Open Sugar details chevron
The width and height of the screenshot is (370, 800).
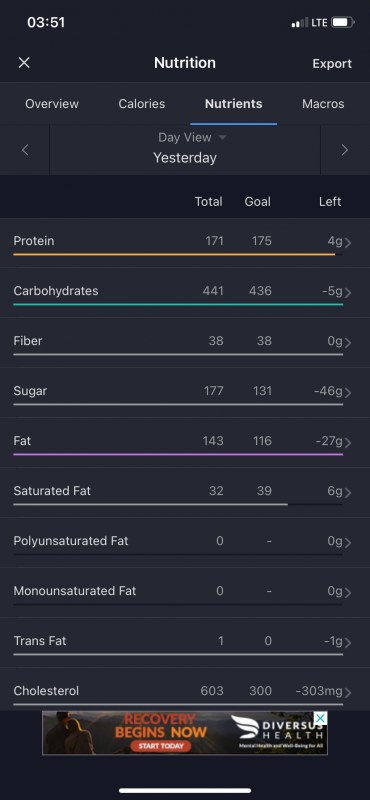point(348,392)
